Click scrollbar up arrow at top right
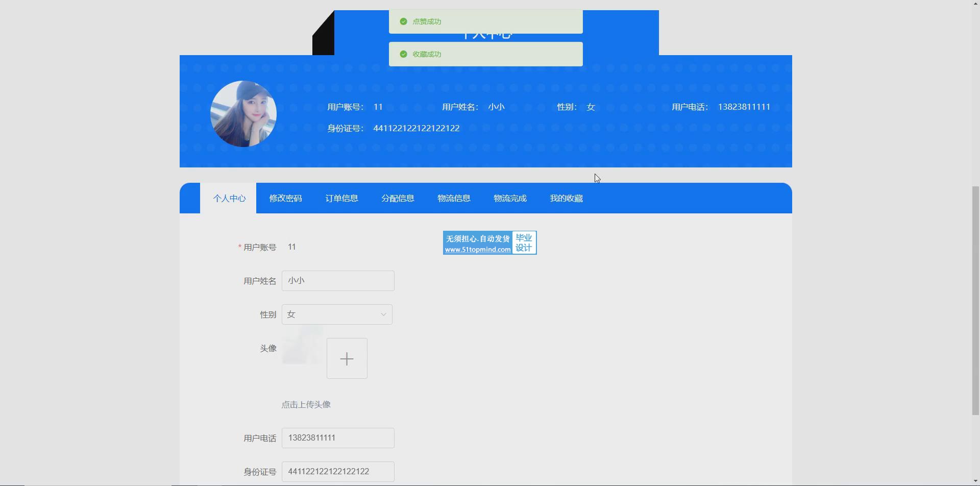This screenshot has width=980, height=486. pyautogui.click(x=975, y=4)
